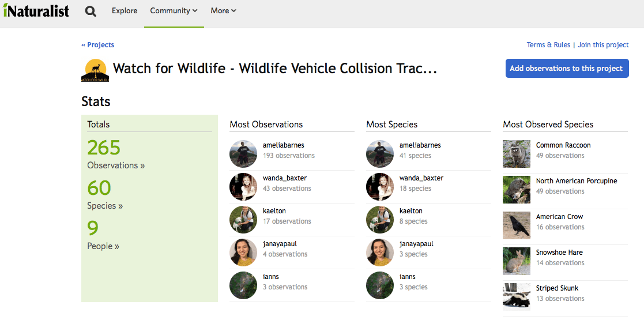Image resolution: width=644 pixels, height=324 pixels.
Task: Click Join this project link
Action: tap(603, 45)
